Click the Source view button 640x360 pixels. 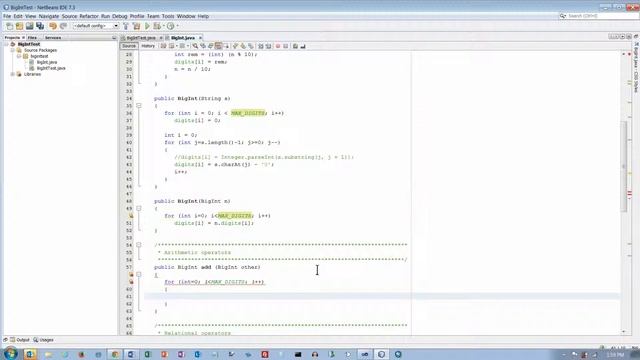point(129,46)
